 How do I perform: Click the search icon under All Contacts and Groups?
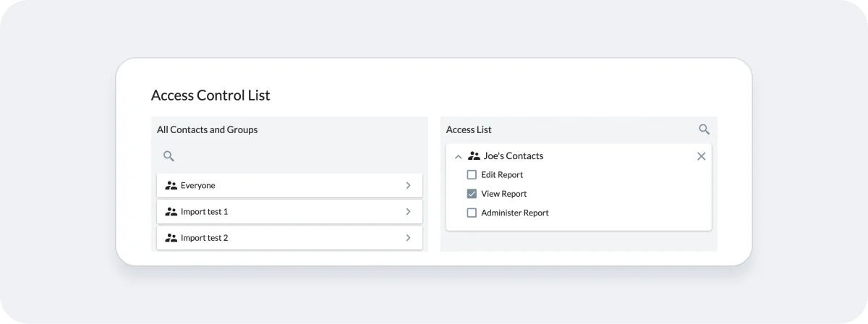click(169, 156)
